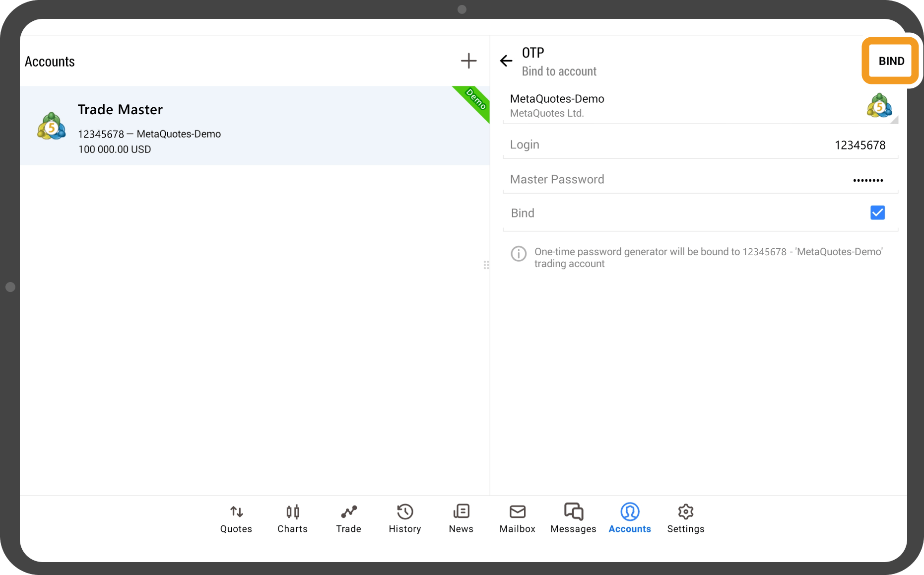Tap the MetaTrader logo in server row

(x=879, y=106)
